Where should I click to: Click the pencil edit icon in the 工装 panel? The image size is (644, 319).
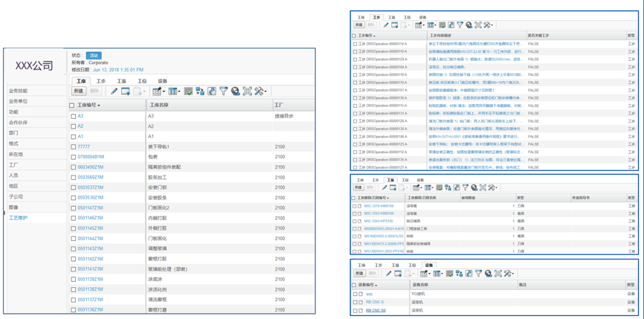tap(384, 187)
